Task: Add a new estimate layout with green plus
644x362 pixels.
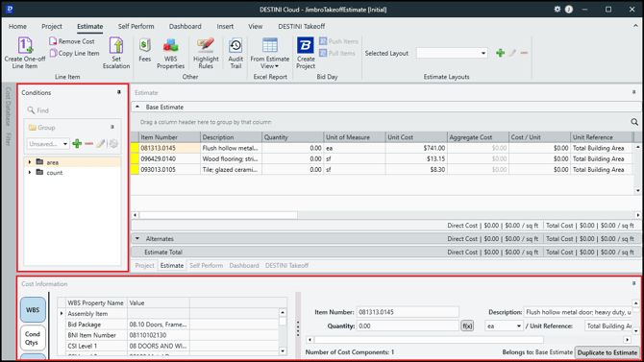Action: tap(500, 53)
